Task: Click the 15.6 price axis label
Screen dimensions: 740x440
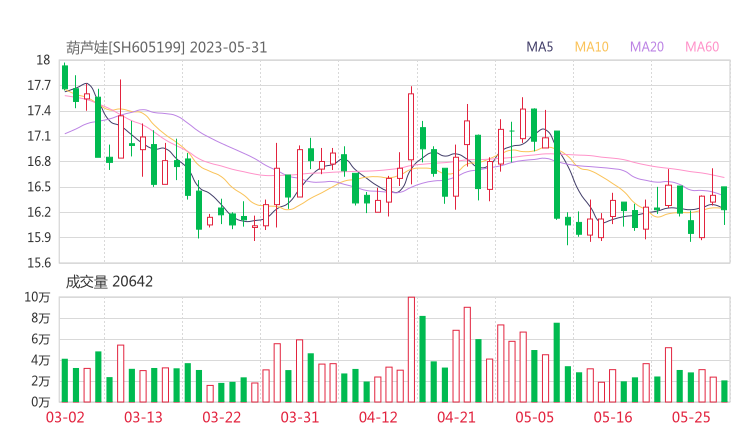Action: 39,263
